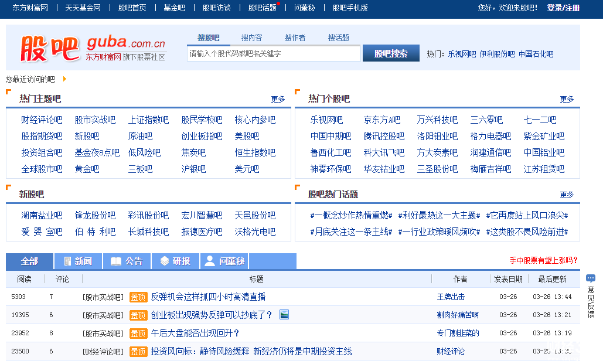The image size is (603, 364).
Task: Open 格力电器吧 stock bar
Action: pyautogui.click(x=490, y=136)
